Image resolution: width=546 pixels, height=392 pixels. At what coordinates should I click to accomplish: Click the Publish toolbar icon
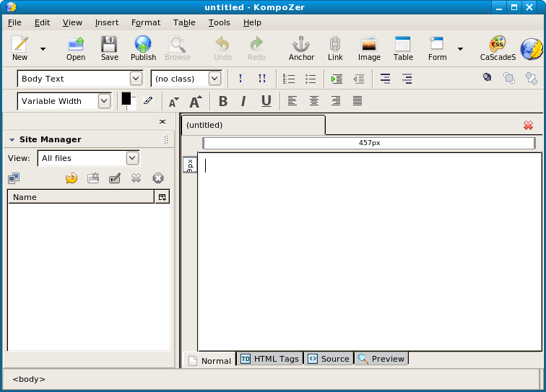point(143,48)
